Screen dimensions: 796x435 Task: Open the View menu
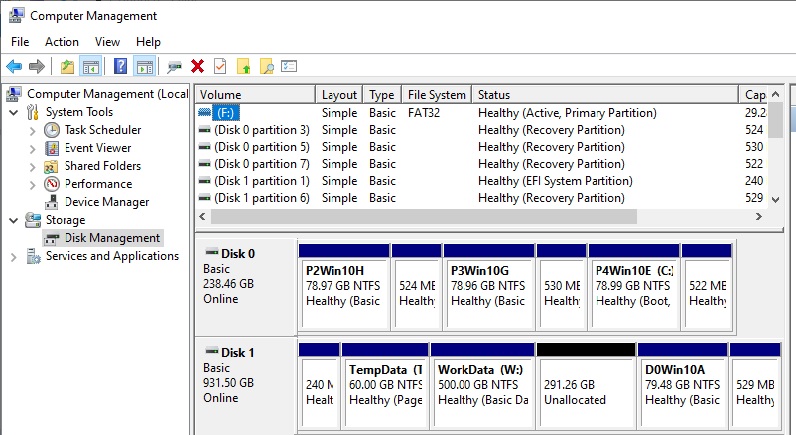click(107, 42)
